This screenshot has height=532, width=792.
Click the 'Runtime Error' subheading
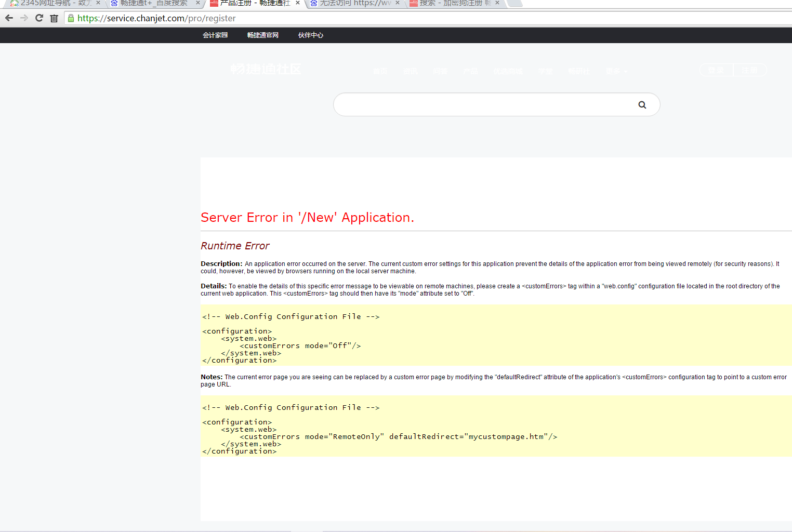tap(235, 246)
